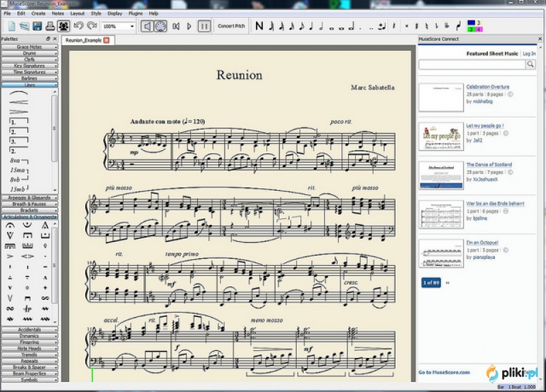Image resolution: width=546 pixels, height=392 pixels.
Task: Apply the double sharp accidental
Action: [406, 26]
